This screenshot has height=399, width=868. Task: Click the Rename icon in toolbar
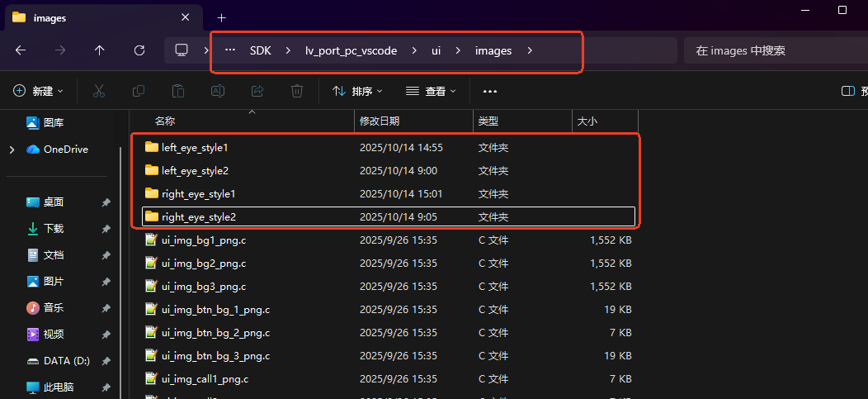pyautogui.click(x=218, y=91)
